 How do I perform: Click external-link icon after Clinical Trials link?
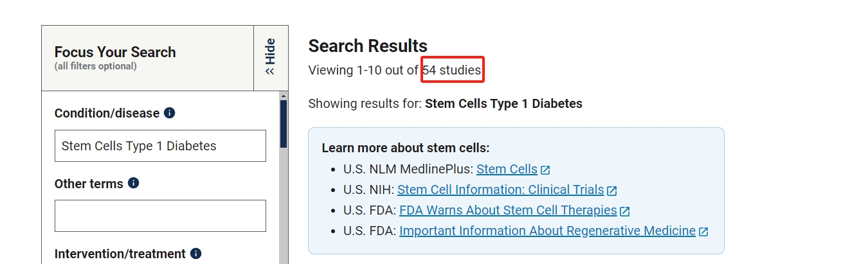(612, 191)
